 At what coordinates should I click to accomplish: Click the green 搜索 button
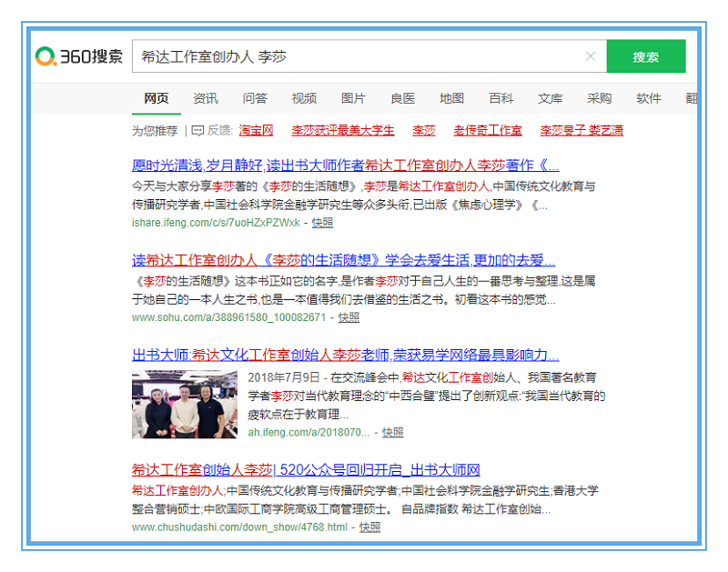[x=645, y=56]
